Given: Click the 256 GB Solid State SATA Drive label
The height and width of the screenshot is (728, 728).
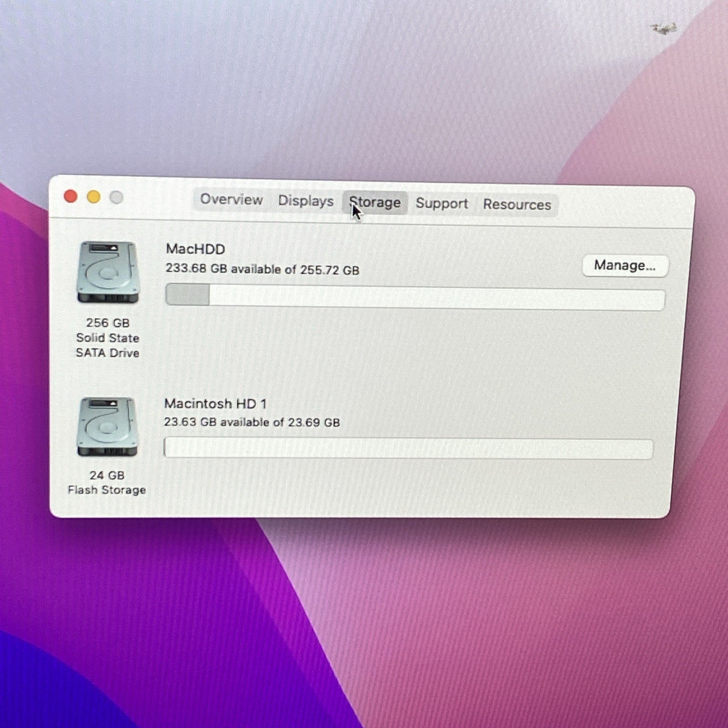Looking at the screenshot, I should [x=107, y=338].
